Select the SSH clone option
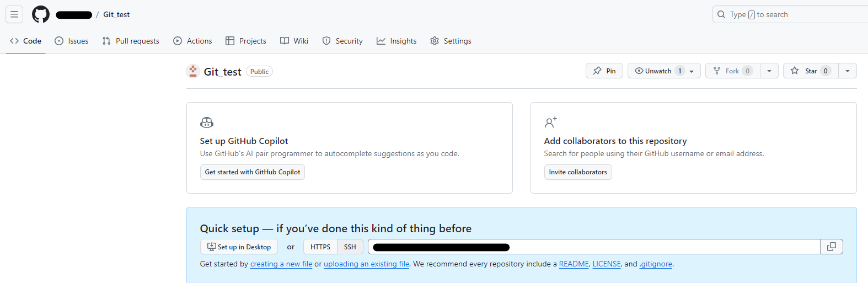Image resolution: width=868 pixels, height=283 pixels. click(350, 247)
